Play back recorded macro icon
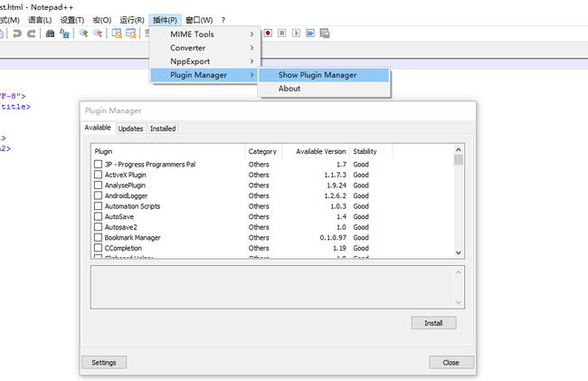588x381 pixels. [296, 33]
